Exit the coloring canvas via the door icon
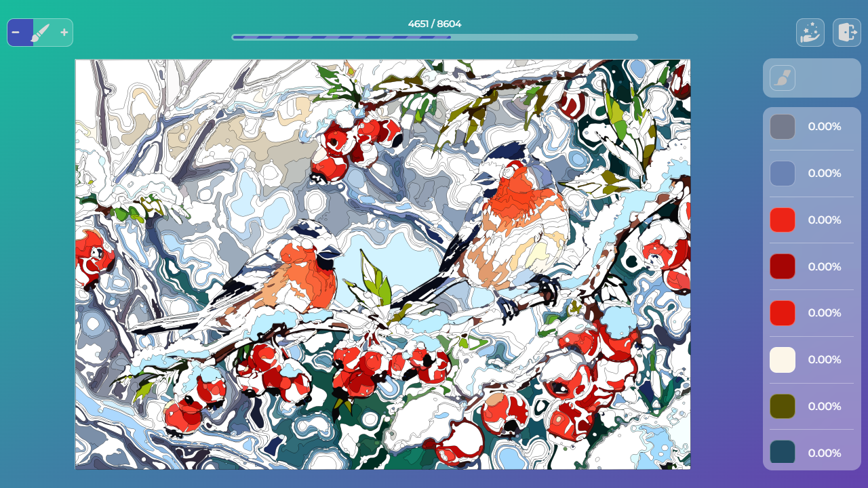Image resolution: width=868 pixels, height=488 pixels. coord(846,32)
